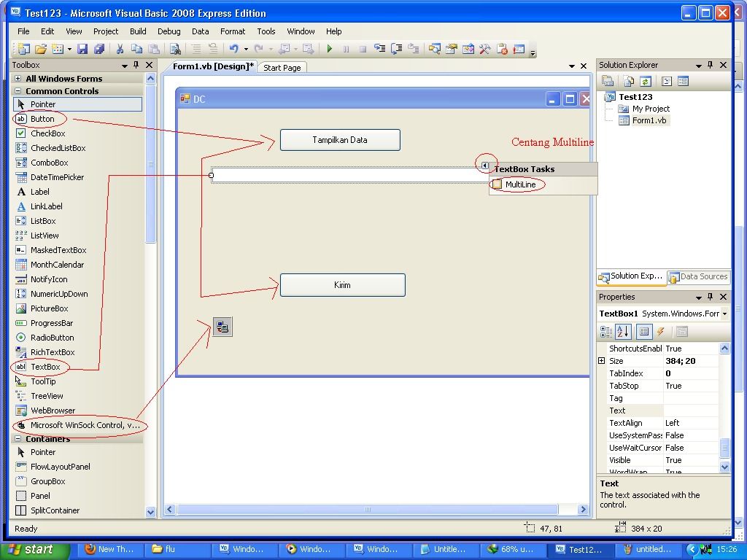The height and width of the screenshot is (560, 747).
Task: Open the object selector dropdown in Properties
Action: (724, 314)
